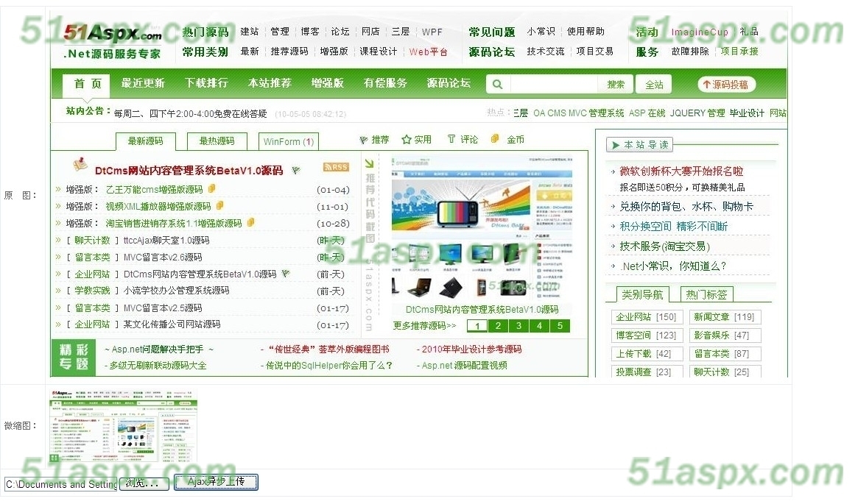Click the 浏览... browse button

[144, 484]
